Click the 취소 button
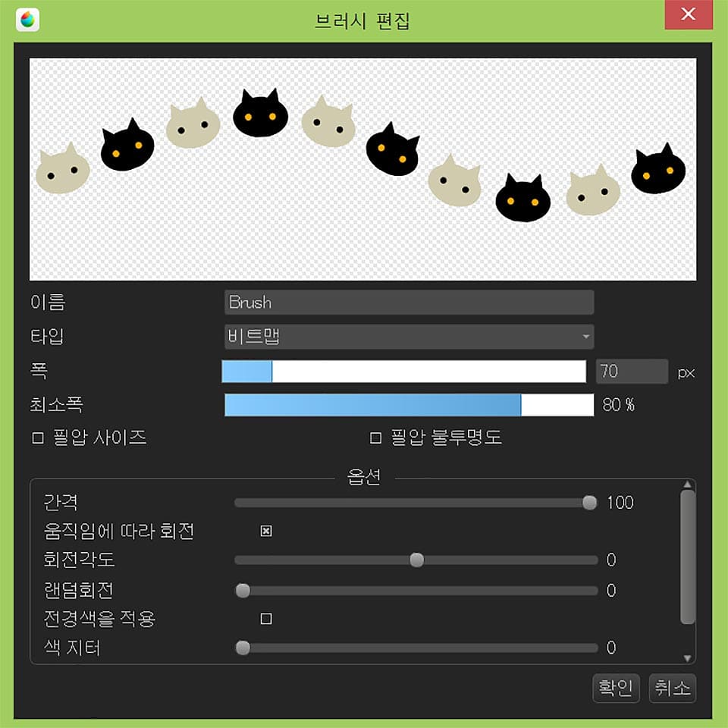Viewport: 728px width, 728px height. coord(673,688)
